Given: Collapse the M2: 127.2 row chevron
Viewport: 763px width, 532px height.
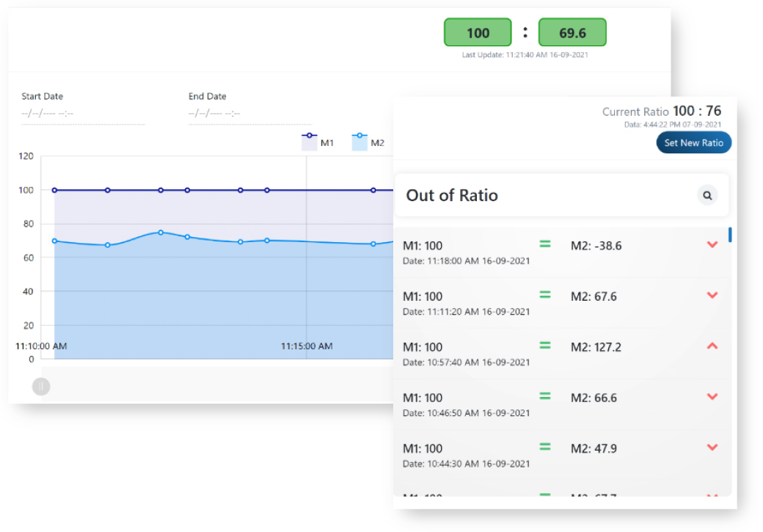Looking at the screenshot, I should (712, 346).
